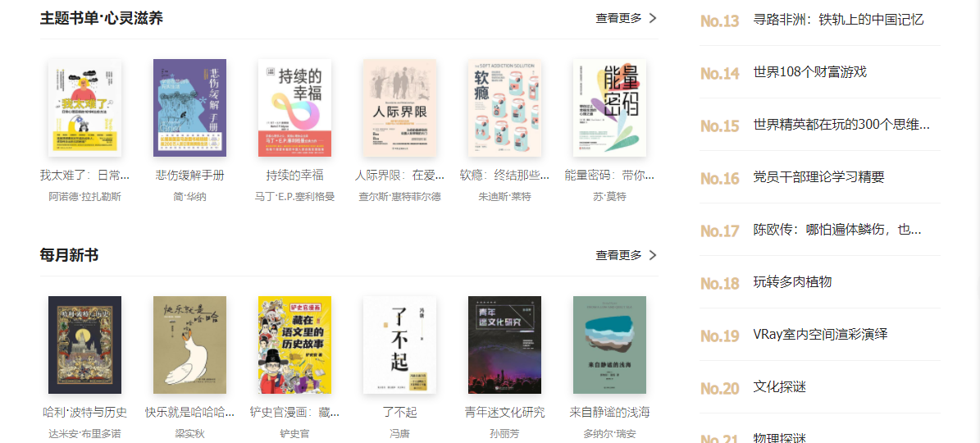
Task: View the 来自静谧的浅海 cover thumbnail
Action: [610, 345]
